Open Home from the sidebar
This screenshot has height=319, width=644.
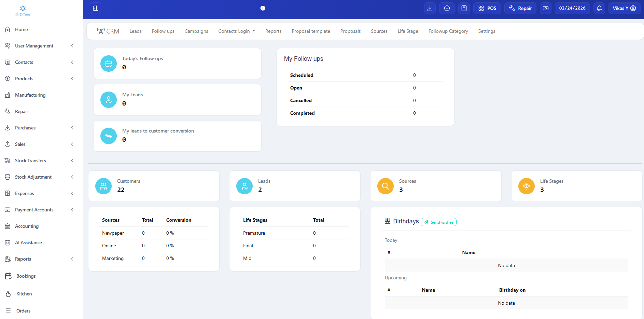click(22, 29)
